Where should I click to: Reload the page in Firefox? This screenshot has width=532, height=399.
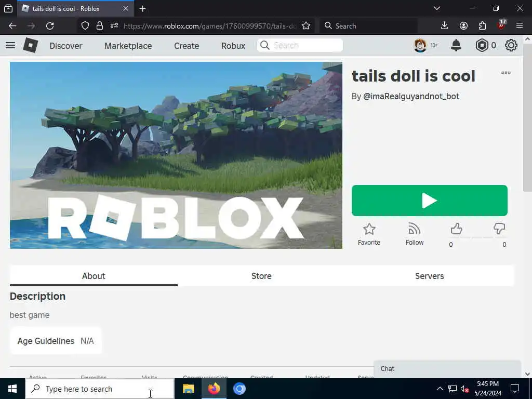(x=50, y=26)
